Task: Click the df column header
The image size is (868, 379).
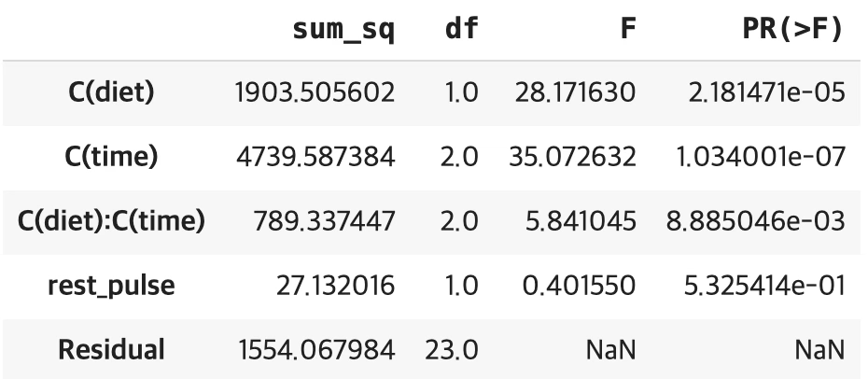Action: point(460,30)
